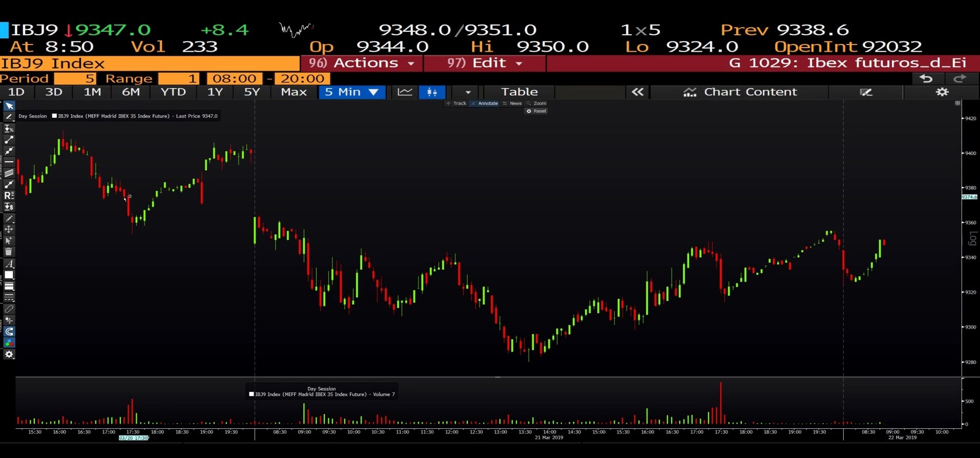Open the Table view
The height and width of the screenshot is (458, 980).
(x=519, y=92)
